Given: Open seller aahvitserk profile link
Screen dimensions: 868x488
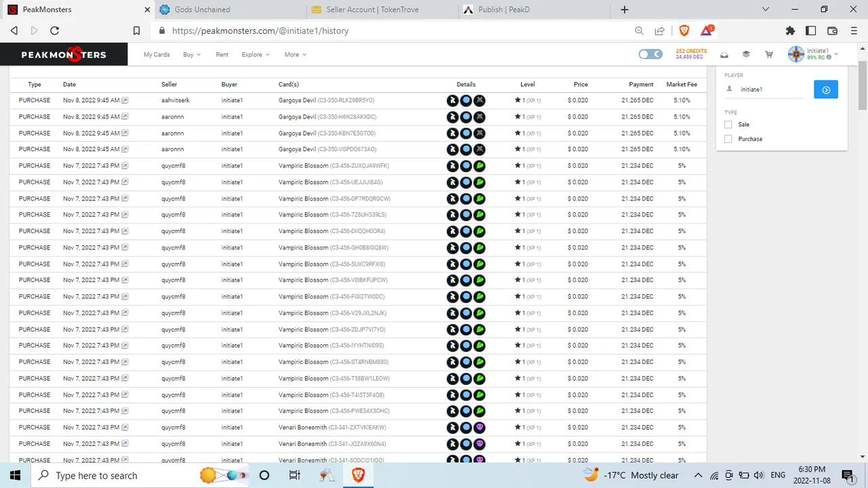Looking at the screenshot, I should [x=175, y=100].
